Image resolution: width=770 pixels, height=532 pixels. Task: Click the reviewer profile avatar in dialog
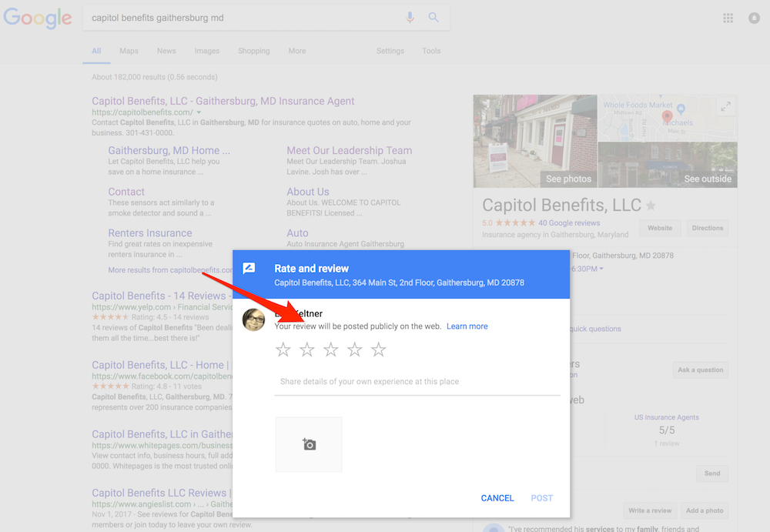point(254,320)
